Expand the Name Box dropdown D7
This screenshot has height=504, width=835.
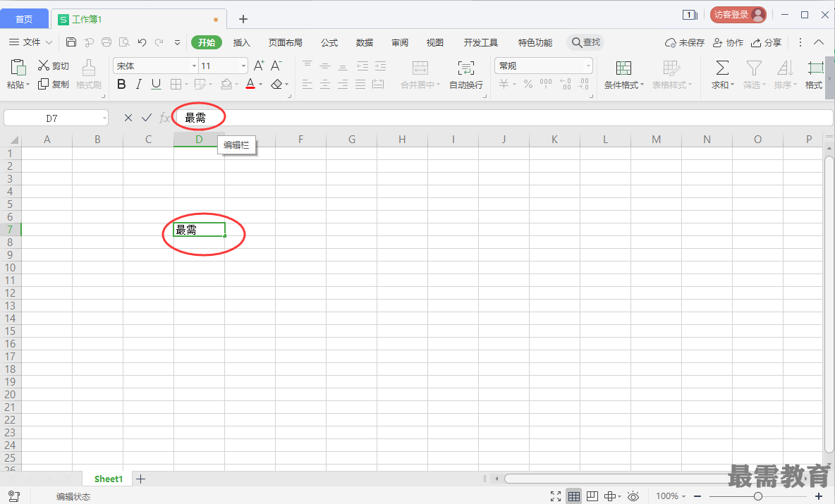(x=104, y=118)
